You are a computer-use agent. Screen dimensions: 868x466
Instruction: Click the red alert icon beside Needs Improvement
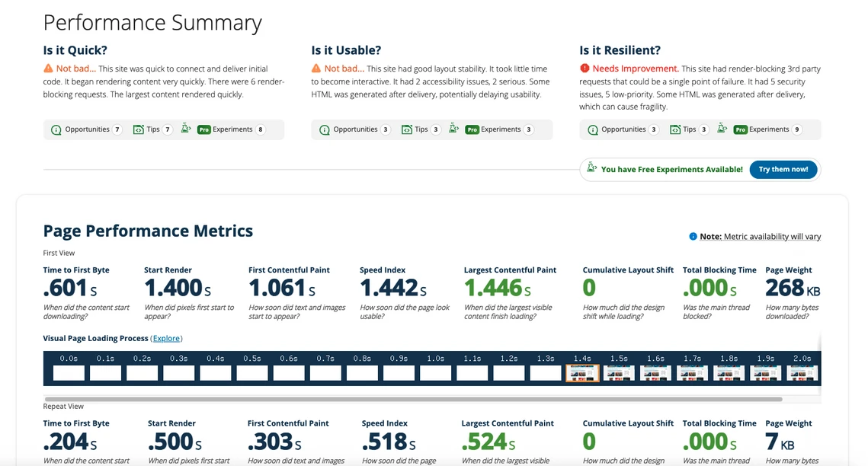(585, 68)
